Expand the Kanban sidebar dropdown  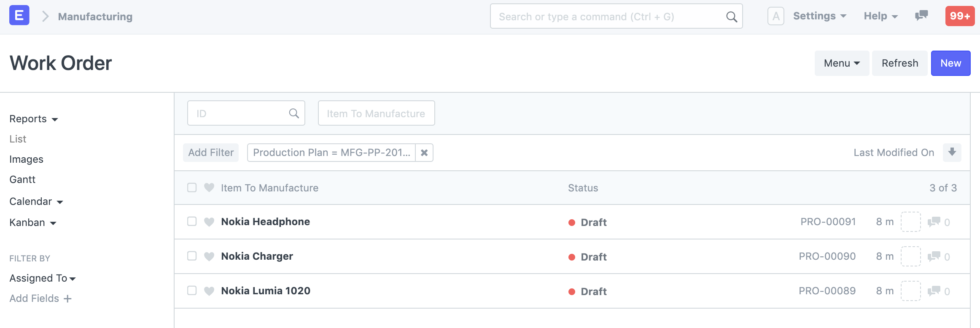(x=33, y=223)
